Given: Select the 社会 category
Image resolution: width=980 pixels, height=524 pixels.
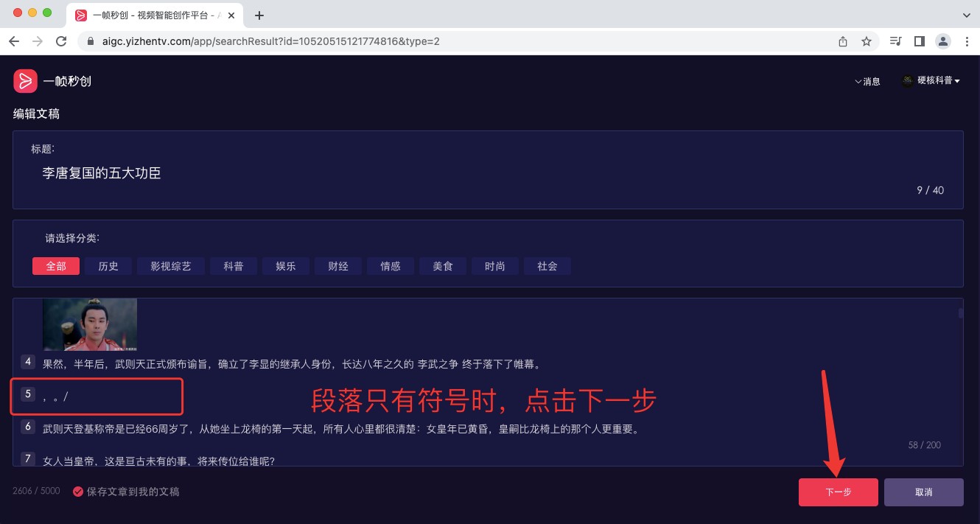Looking at the screenshot, I should 547,266.
